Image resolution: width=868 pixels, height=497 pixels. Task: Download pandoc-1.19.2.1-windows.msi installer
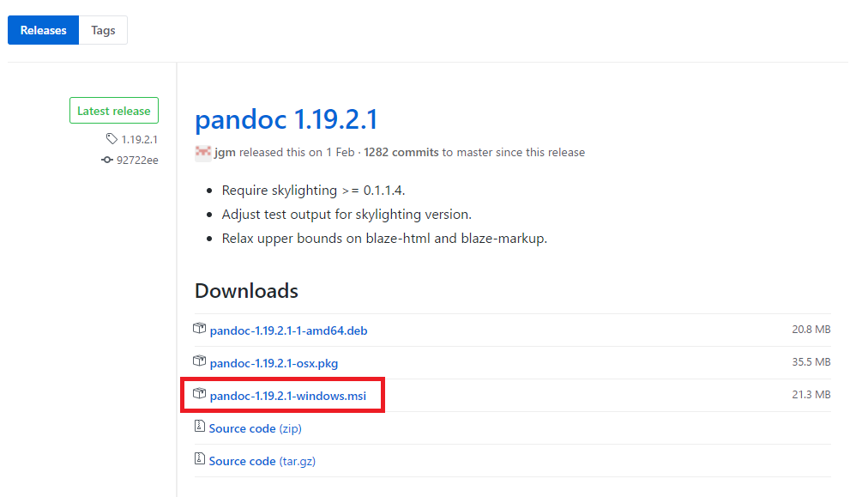click(288, 397)
